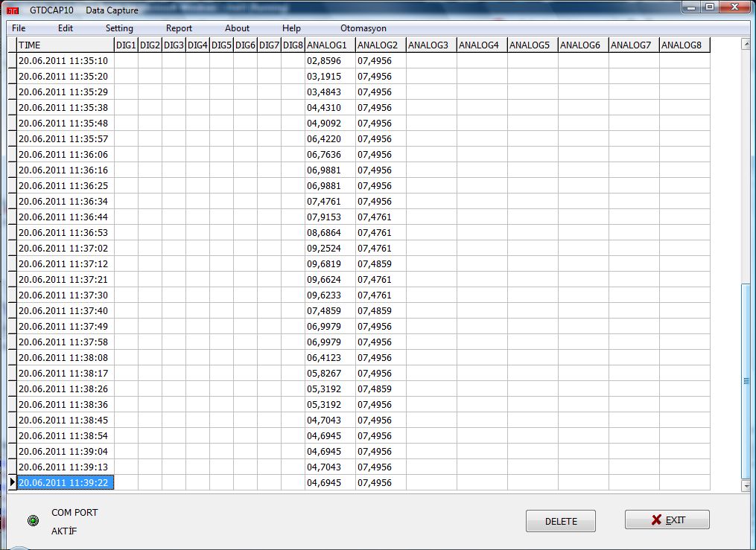
Task: Click the ANALOG4 column header
Action: [482, 45]
